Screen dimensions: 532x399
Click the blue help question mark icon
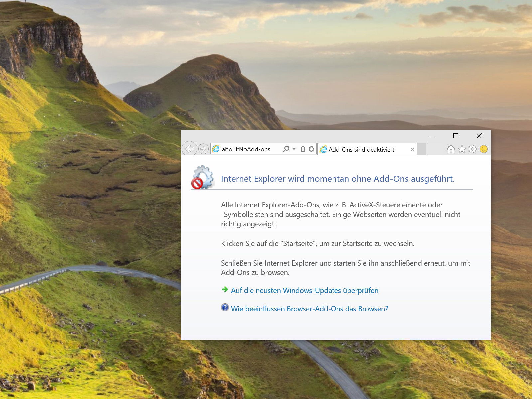[x=225, y=307]
